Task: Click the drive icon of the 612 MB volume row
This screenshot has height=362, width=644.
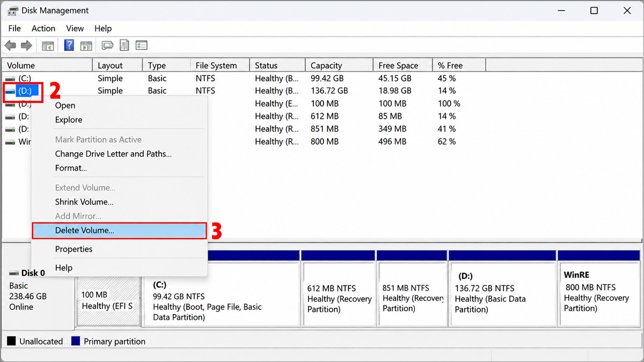Action: click(10, 116)
